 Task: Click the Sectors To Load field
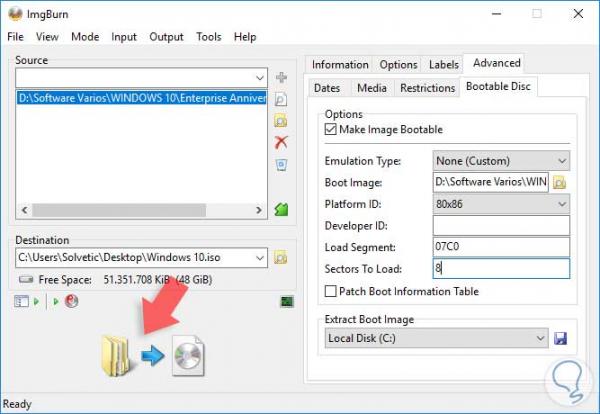[x=501, y=268]
